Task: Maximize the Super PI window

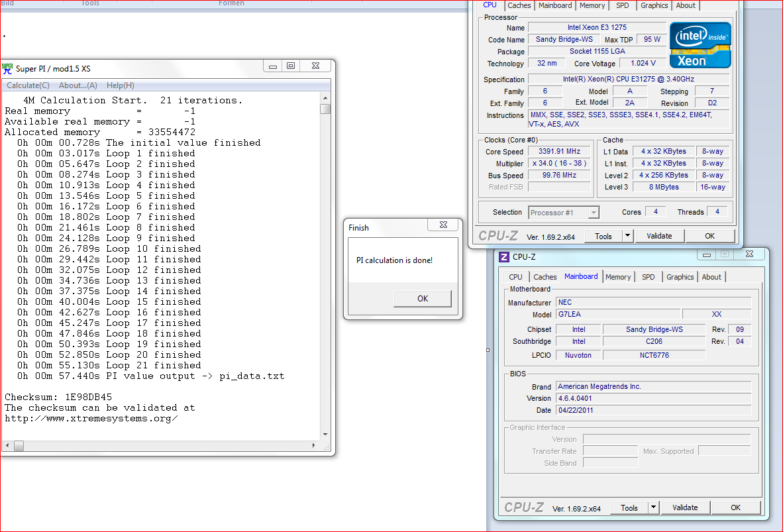Action: (290, 66)
